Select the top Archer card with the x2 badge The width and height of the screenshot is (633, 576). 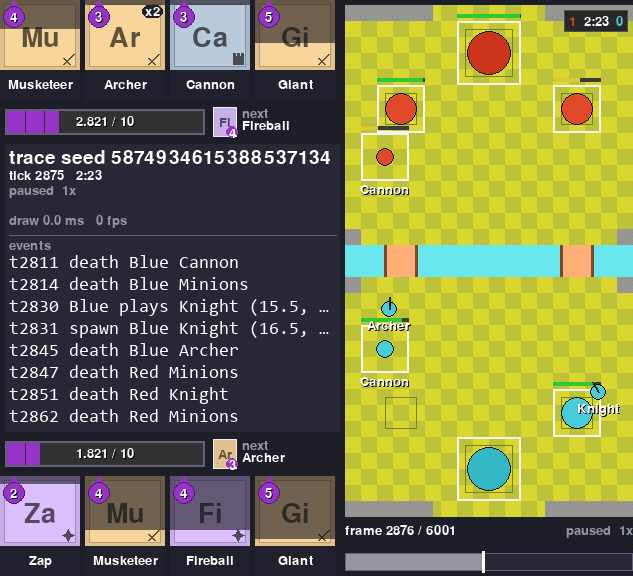125,35
